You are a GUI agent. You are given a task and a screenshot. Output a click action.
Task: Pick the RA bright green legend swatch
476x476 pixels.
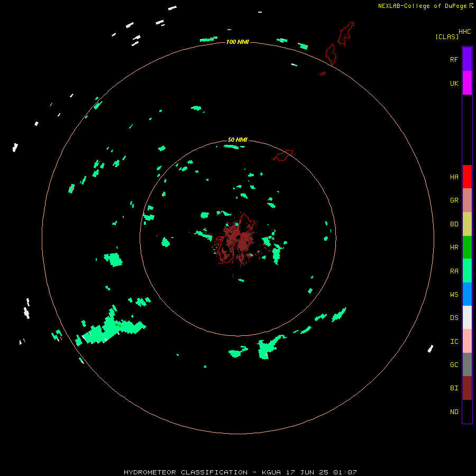tap(467, 271)
